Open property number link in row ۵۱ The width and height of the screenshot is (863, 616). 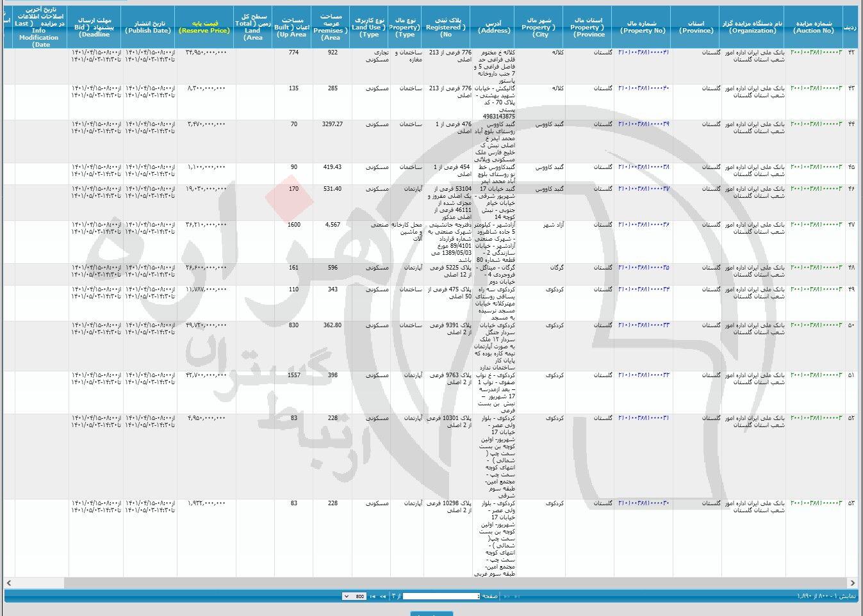[x=643, y=375]
